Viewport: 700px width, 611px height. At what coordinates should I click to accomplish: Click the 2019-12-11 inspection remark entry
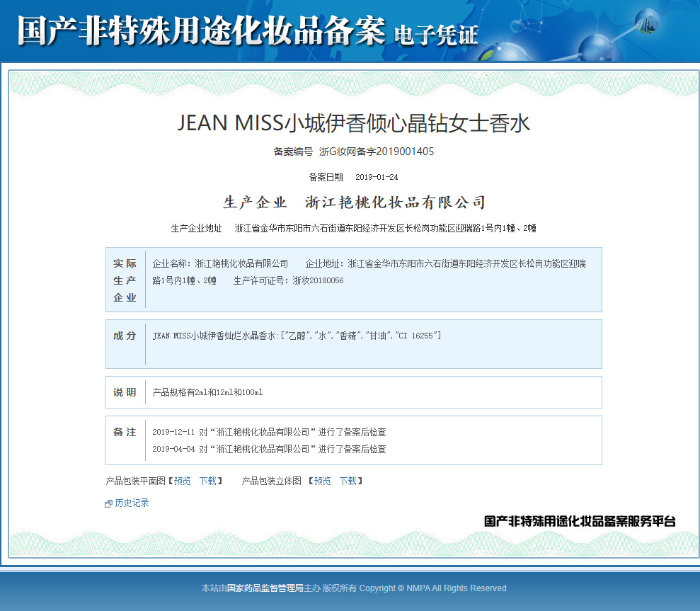click(269, 432)
